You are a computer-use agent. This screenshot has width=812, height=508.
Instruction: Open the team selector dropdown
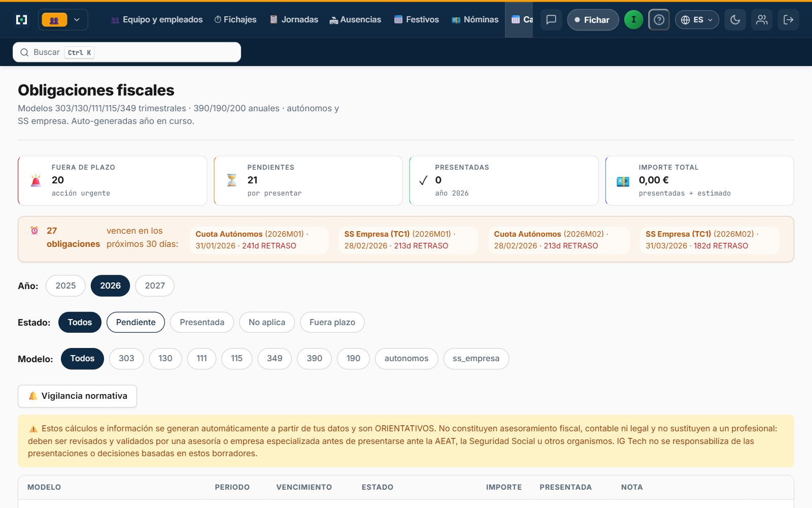(x=63, y=20)
